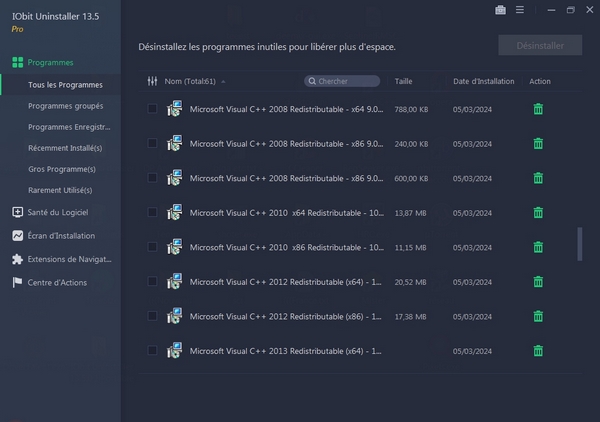Open the hamburger options menu
The width and height of the screenshot is (600, 422).
click(x=520, y=10)
